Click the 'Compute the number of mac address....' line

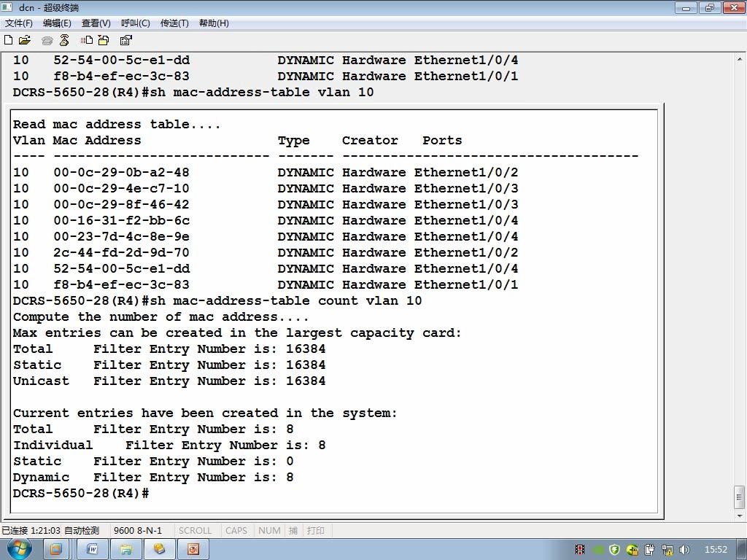pyautogui.click(x=161, y=317)
